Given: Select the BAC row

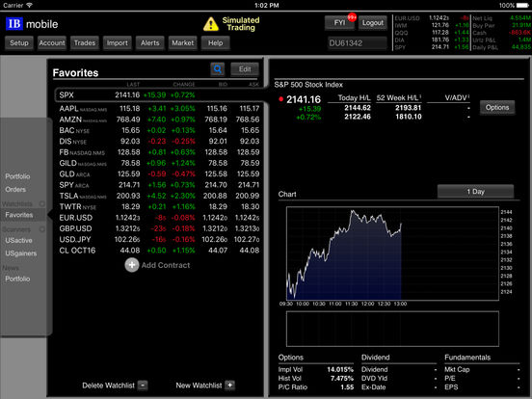Looking at the screenshot, I should [159, 130].
